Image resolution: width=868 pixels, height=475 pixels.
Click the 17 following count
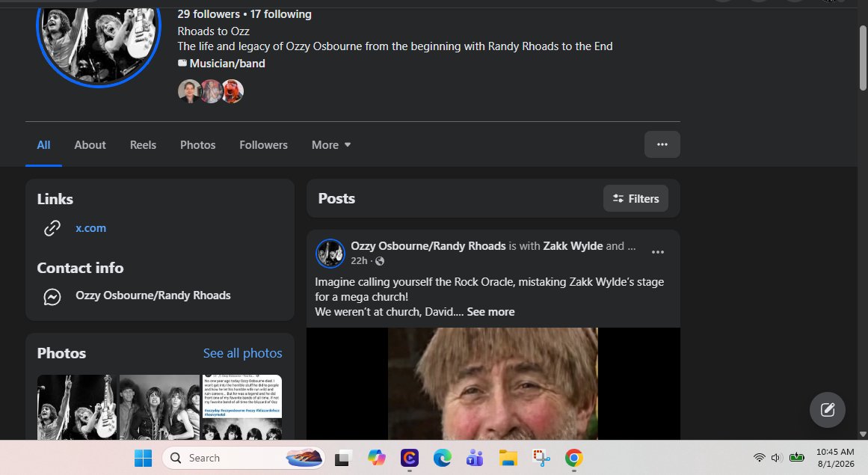coord(280,14)
